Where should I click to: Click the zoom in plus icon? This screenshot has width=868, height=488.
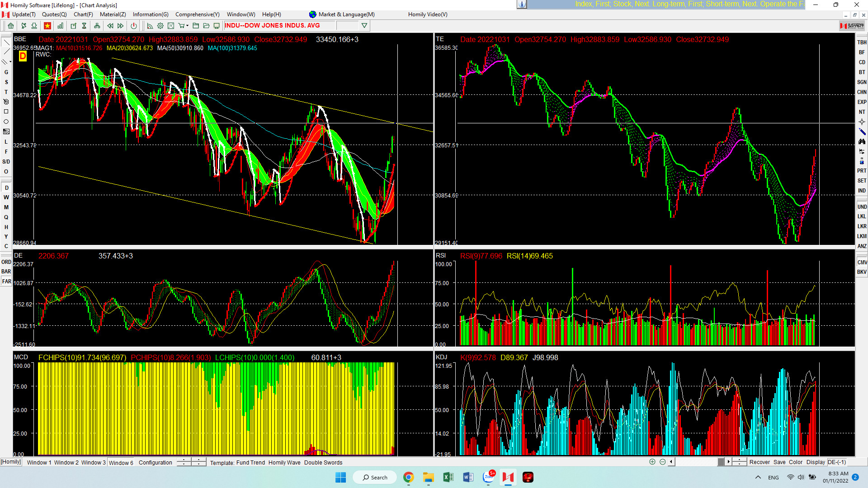[652, 462]
